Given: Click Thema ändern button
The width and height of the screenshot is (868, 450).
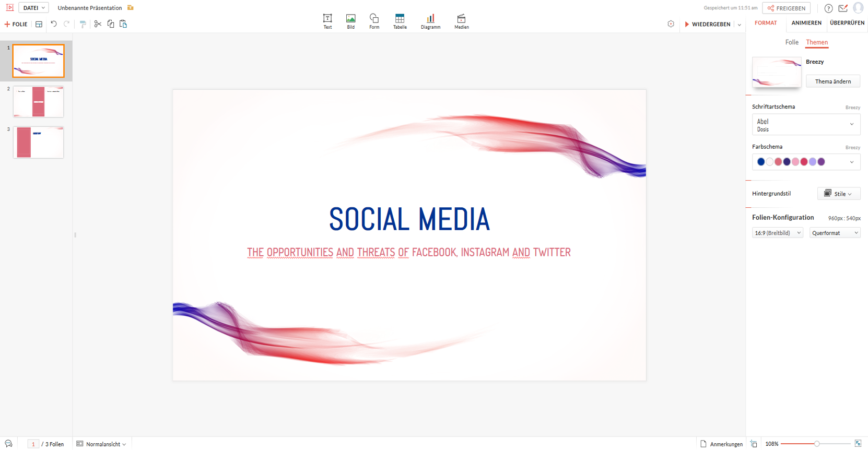Looking at the screenshot, I should pyautogui.click(x=832, y=81).
